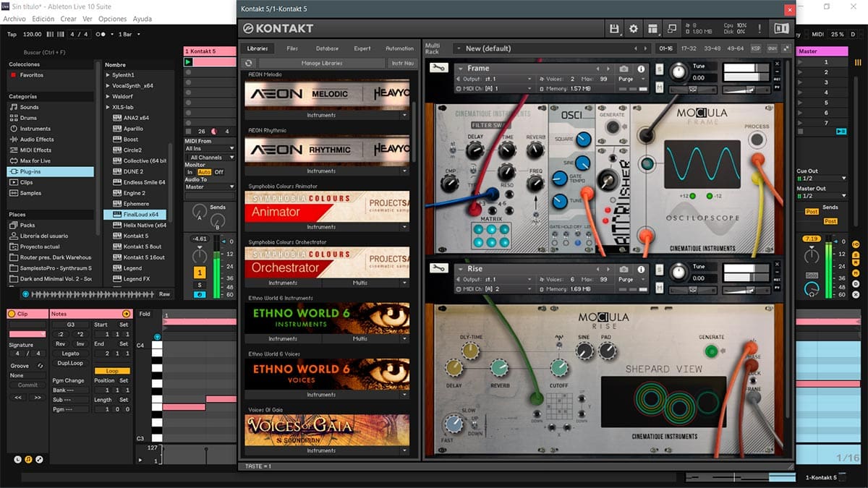
Task: Click the Rev button in Notes panel
Action: click(61, 344)
